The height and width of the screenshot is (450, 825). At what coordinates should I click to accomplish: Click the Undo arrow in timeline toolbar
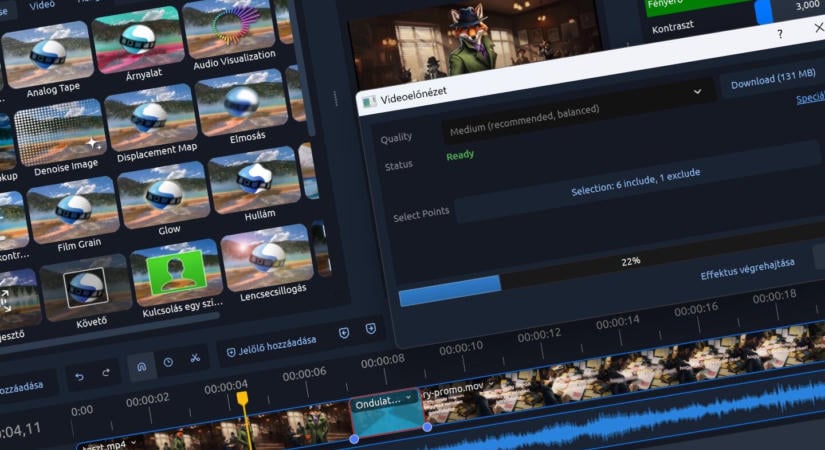[79, 377]
